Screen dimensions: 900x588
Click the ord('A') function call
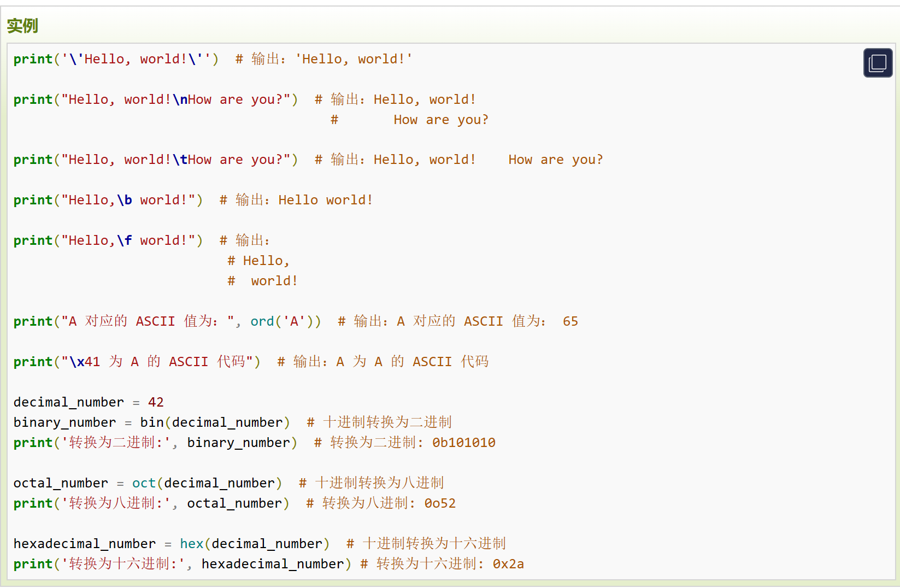tap(281, 321)
